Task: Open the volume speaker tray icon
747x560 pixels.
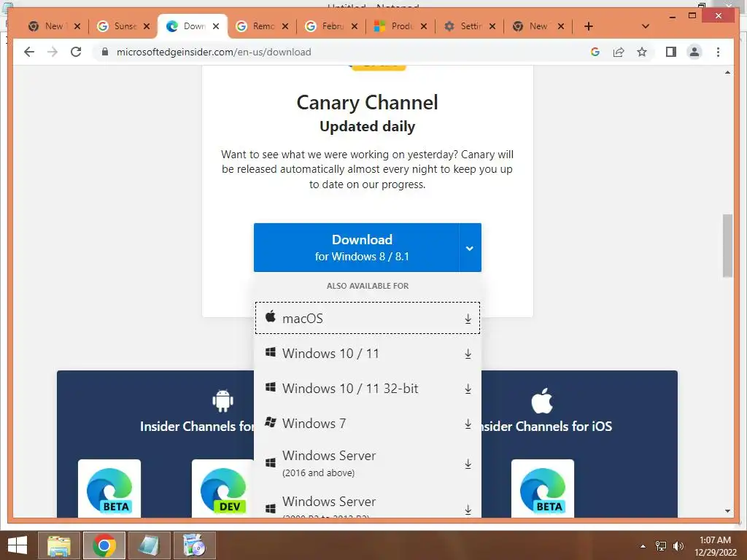Action: [678, 546]
